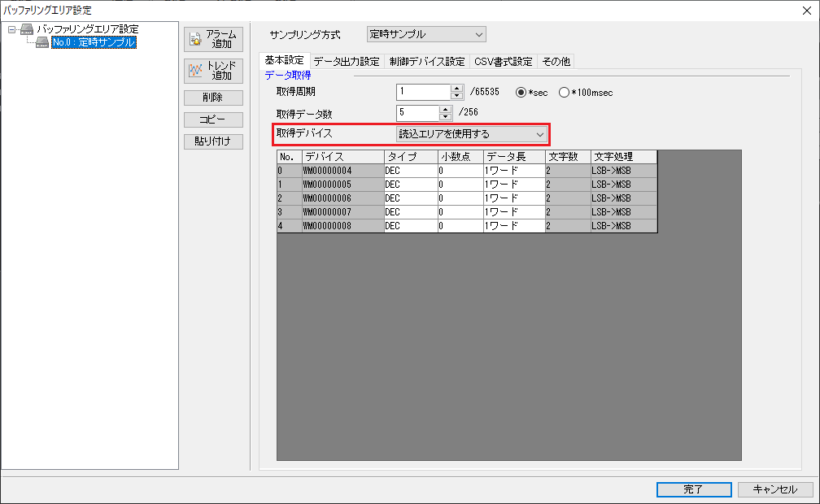Image resolution: width=820 pixels, height=504 pixels.
Task: Click the WM00000006 device cell in table
Action: tap(342, 198)
